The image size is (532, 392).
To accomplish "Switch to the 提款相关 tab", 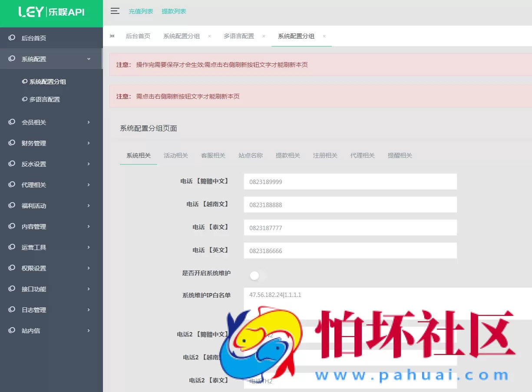I will pyautogui.click(x=287, y=155).
